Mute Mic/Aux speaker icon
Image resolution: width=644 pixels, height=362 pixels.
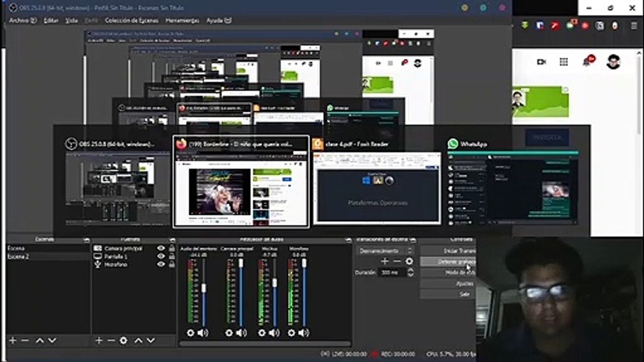[274, 333]
